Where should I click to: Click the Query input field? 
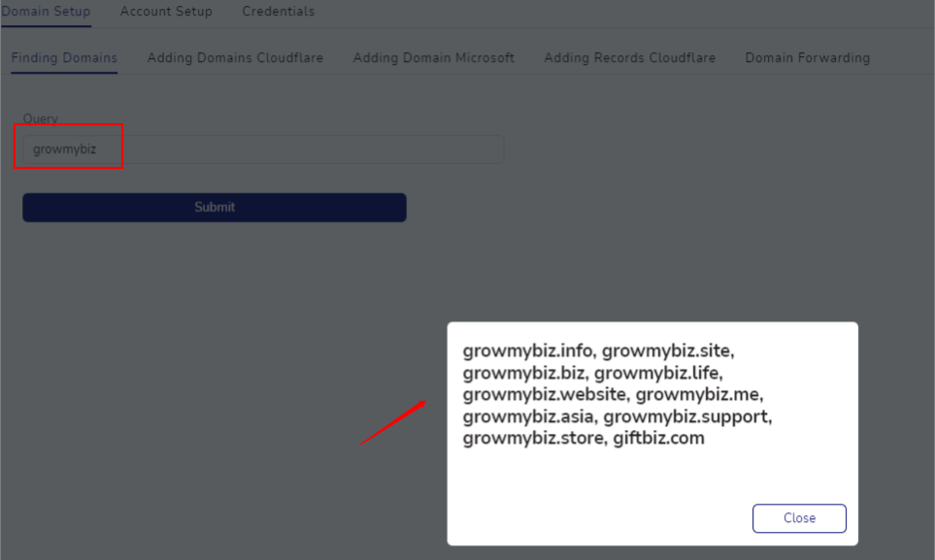point(263,149)
